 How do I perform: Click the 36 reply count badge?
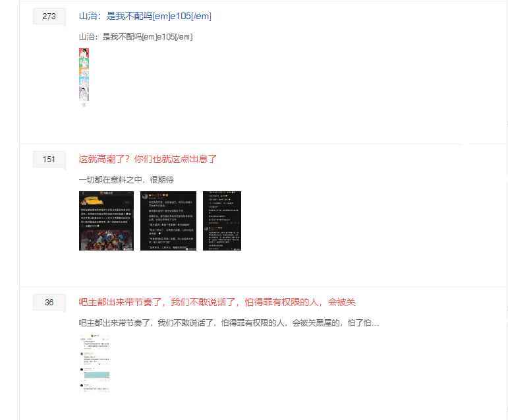pos(49,302)
